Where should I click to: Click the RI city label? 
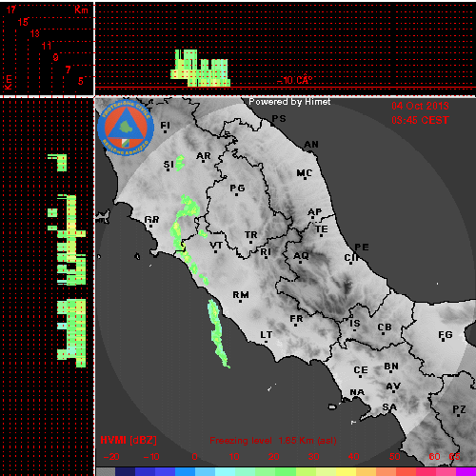pyautogui.click(x=266, y=251)
